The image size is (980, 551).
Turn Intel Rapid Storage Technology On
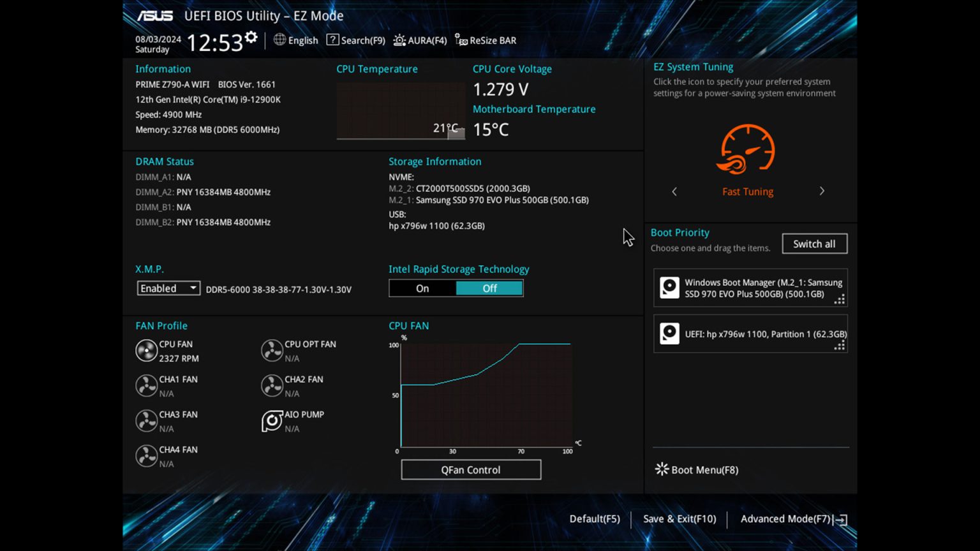point(422,288)
